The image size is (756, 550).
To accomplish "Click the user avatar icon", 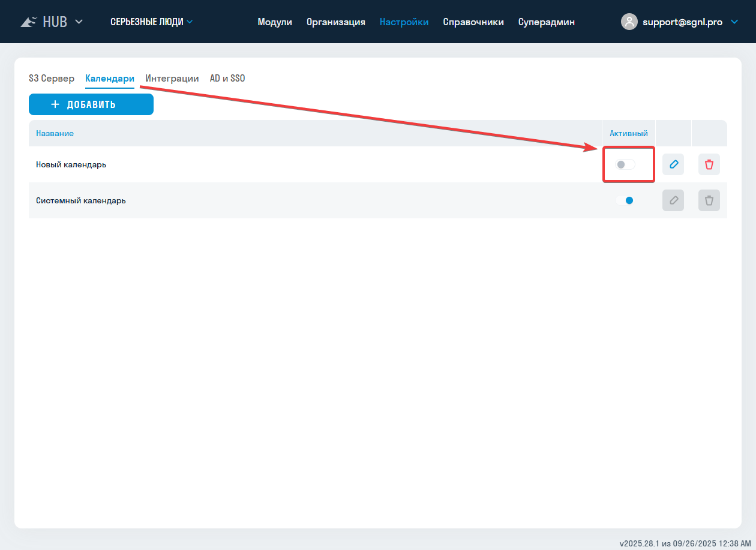I will [x=629, y=22].
